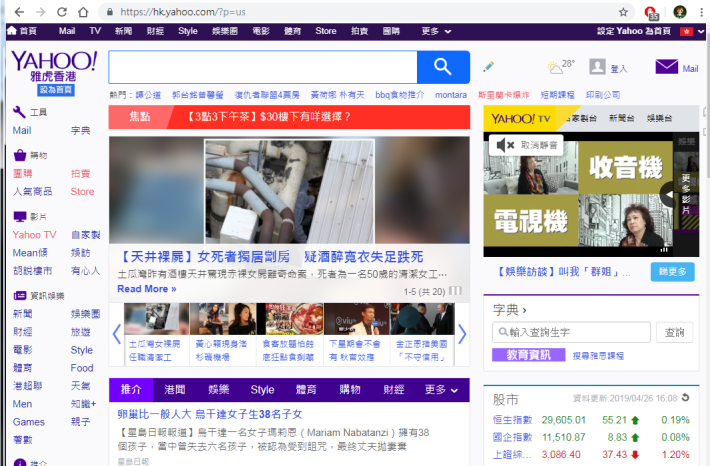Click the browser forward arrow
The image size is (710, 466).
point(40,12)
